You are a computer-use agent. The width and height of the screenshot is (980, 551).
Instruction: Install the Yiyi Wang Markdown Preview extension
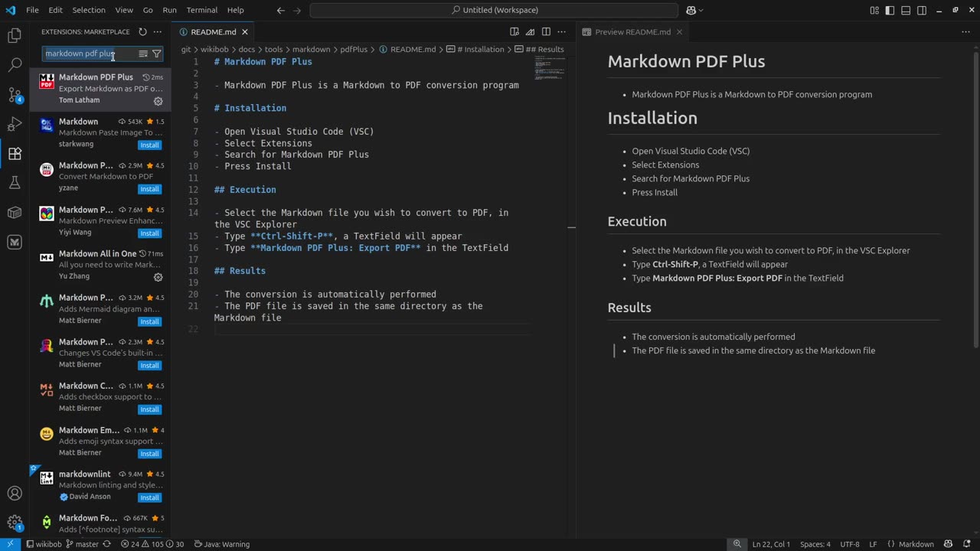tap(149, 233)
